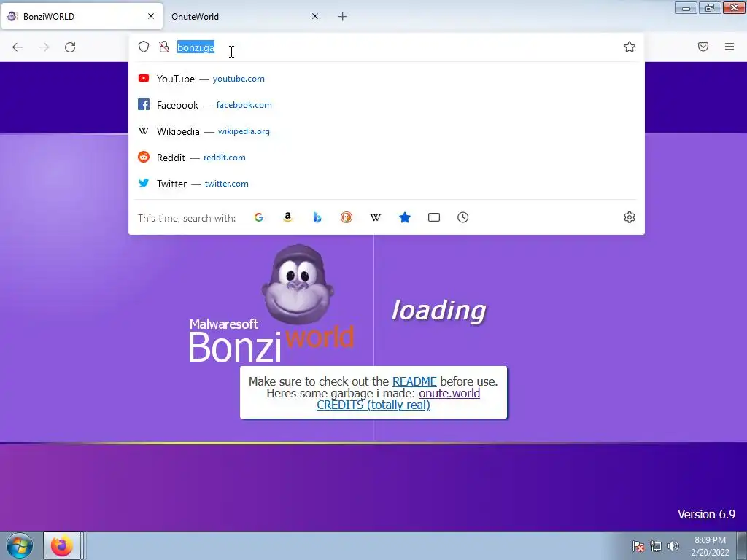This screenshot has height=560, width=747.
Task: Click the insecure connection padlock icon
Action: coord(164,47)
